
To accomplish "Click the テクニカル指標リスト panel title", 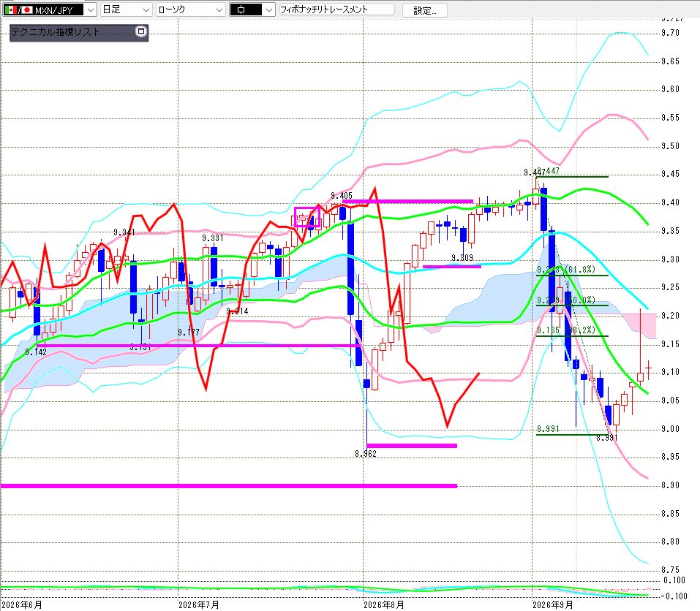I will (x=55, y=32).
